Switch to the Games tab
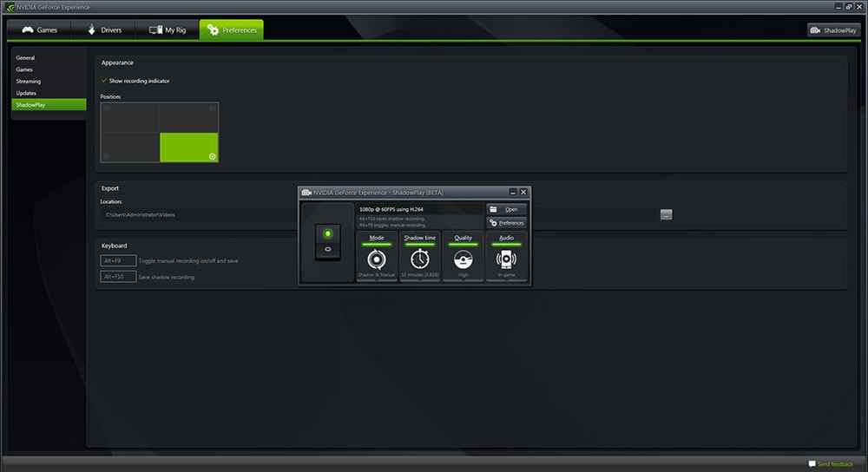Image resolution: width=868 pixels, height=472 pixels. 40,30
